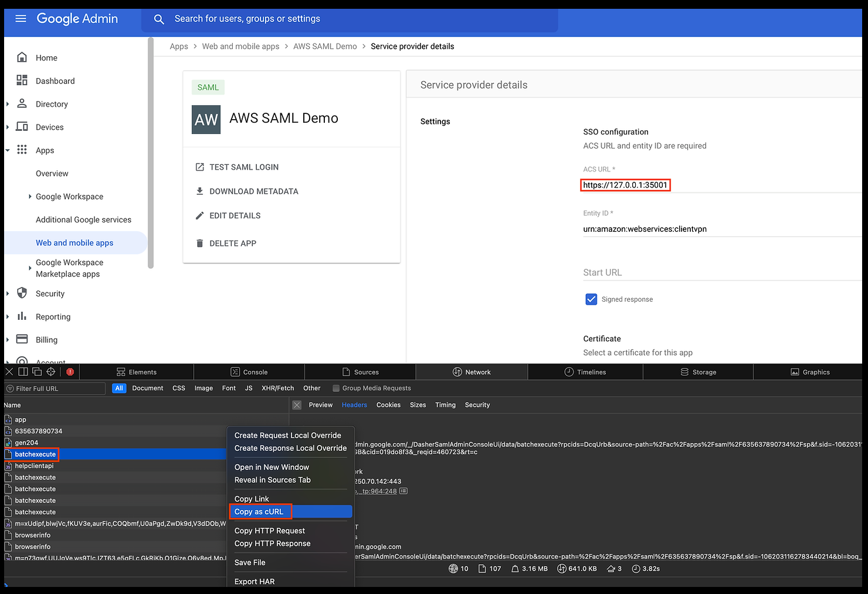Click the Start URL input field
Image resolution: width=868 pixels, height=594 pixels.
pos(721,272)
